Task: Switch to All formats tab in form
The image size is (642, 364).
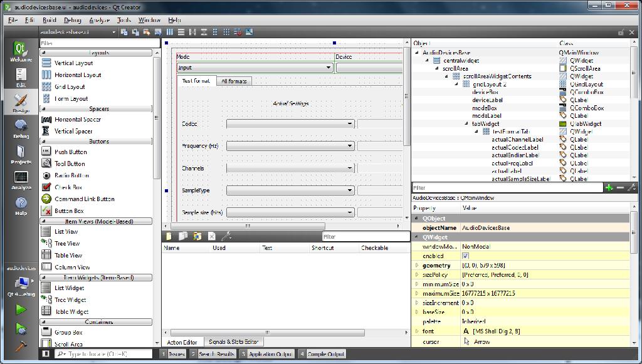Action: 234,81
